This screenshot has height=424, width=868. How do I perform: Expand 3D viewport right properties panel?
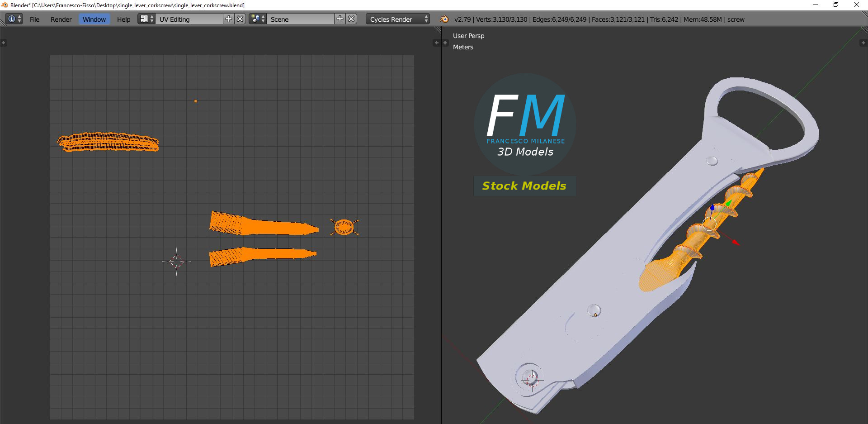coord(863,43)
